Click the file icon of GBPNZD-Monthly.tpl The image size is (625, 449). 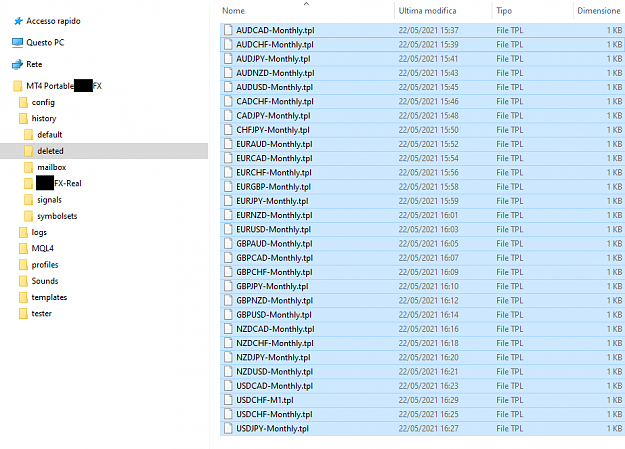coord(228,301)
